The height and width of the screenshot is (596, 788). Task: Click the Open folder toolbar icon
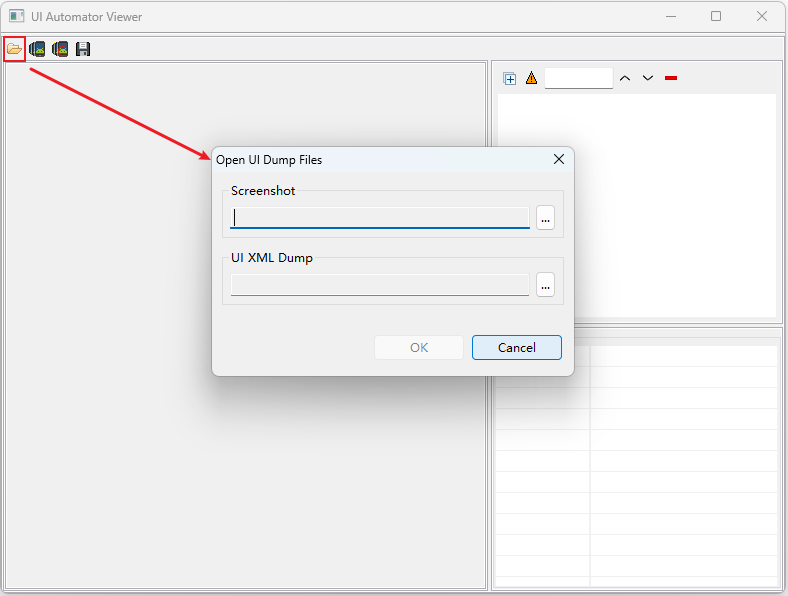click(x=14, y=48)
